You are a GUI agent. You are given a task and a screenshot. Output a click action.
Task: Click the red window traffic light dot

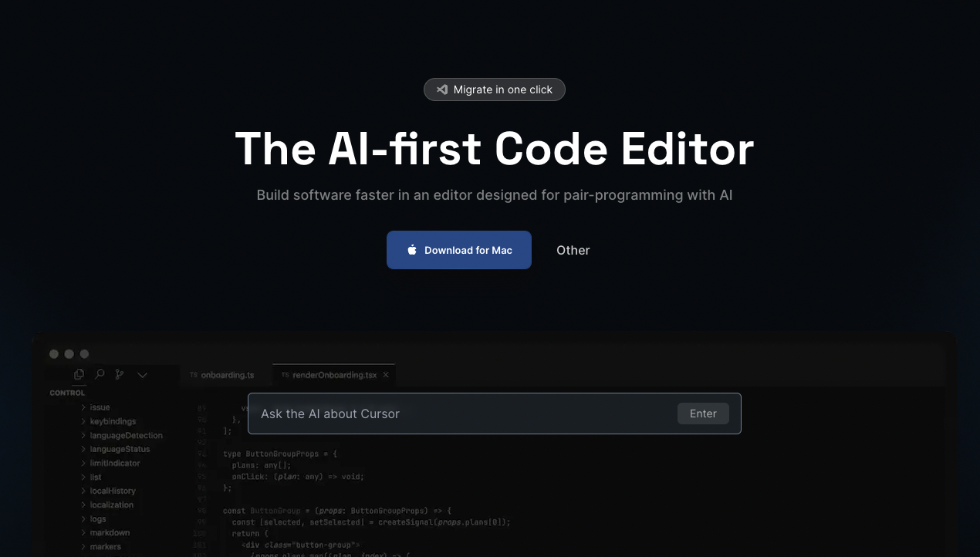[54, 354]
